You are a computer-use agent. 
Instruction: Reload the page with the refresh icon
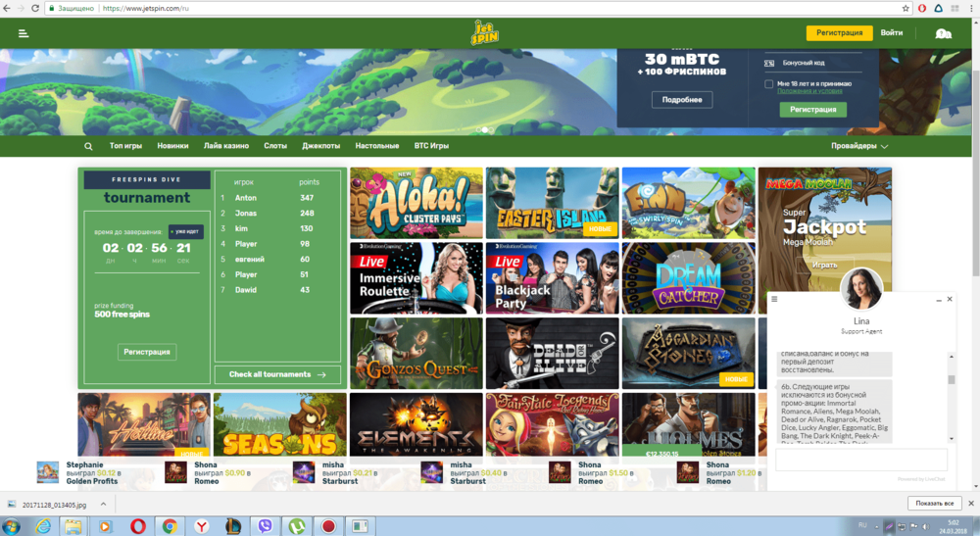click(x=35, y=8)
